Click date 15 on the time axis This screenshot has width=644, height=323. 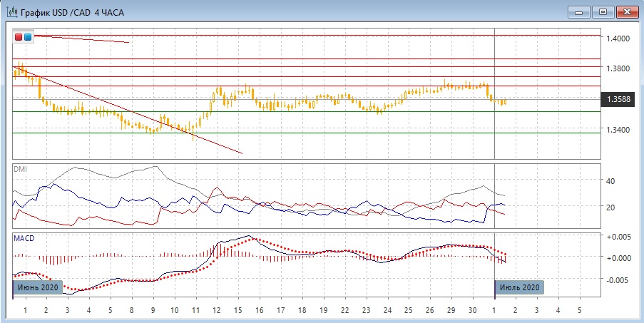click(x=238, y=311)
